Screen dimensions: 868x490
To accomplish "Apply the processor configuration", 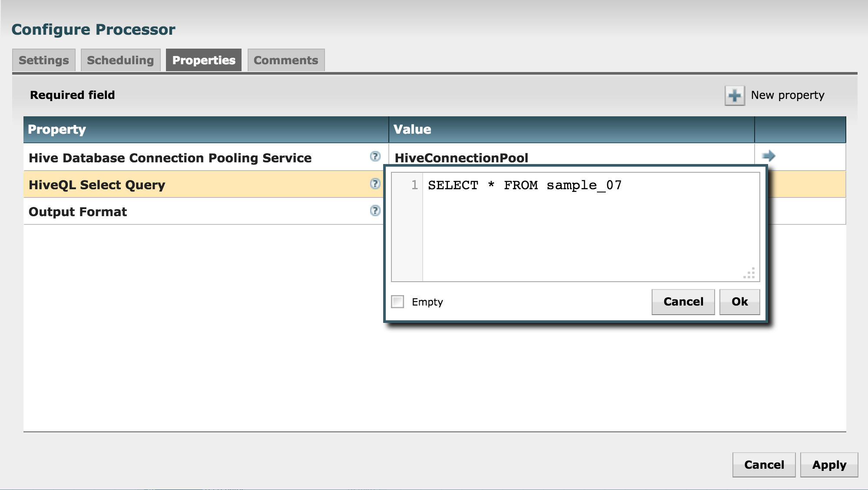I will 829,465.
